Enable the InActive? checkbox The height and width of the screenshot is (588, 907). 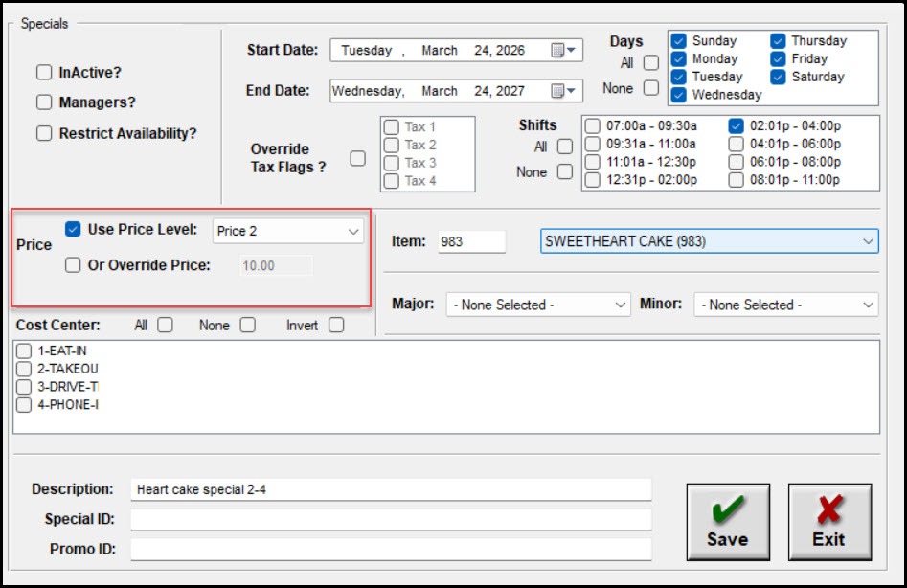(44, 73)
